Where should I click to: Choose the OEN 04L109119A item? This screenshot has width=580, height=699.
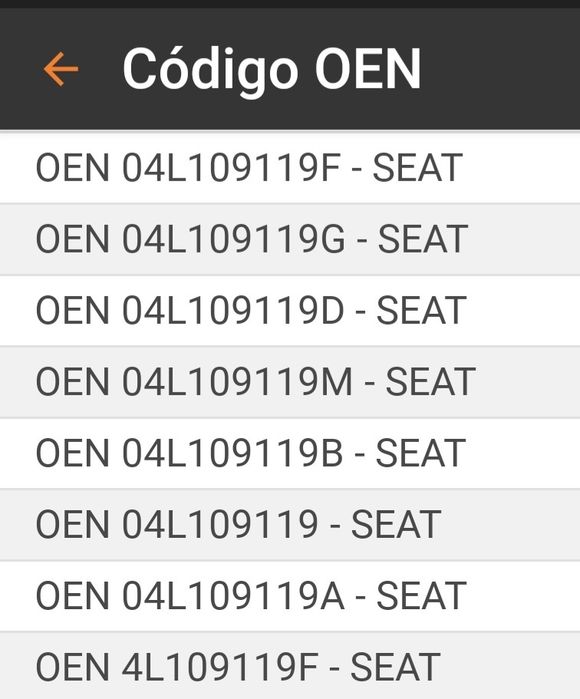(x=290, y=596)
